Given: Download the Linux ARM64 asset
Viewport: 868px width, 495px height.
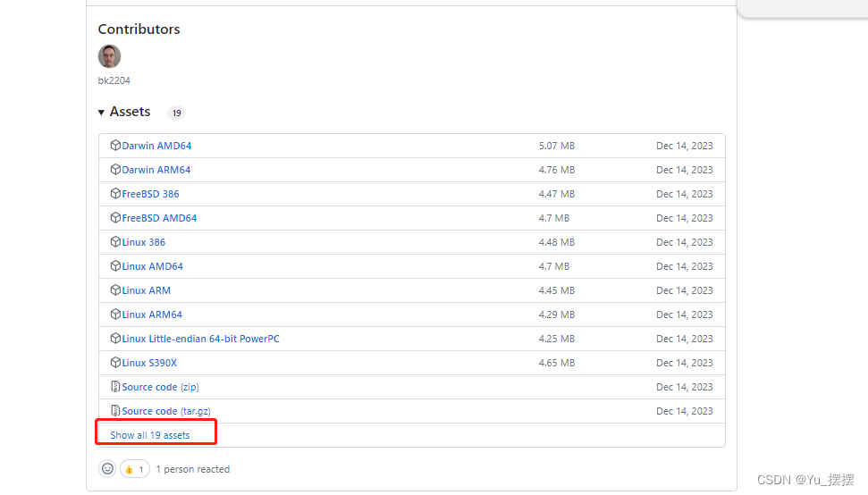Looking at the screenshot, I should pos(152,315).
